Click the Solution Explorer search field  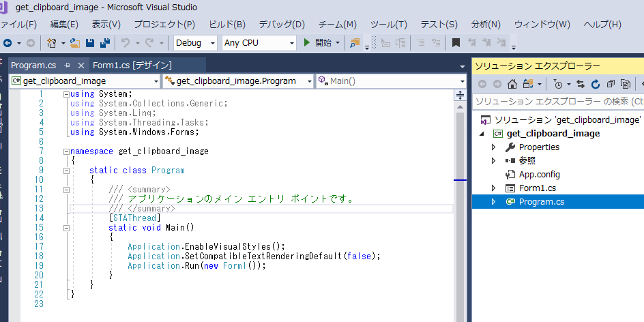pos(556,101)
